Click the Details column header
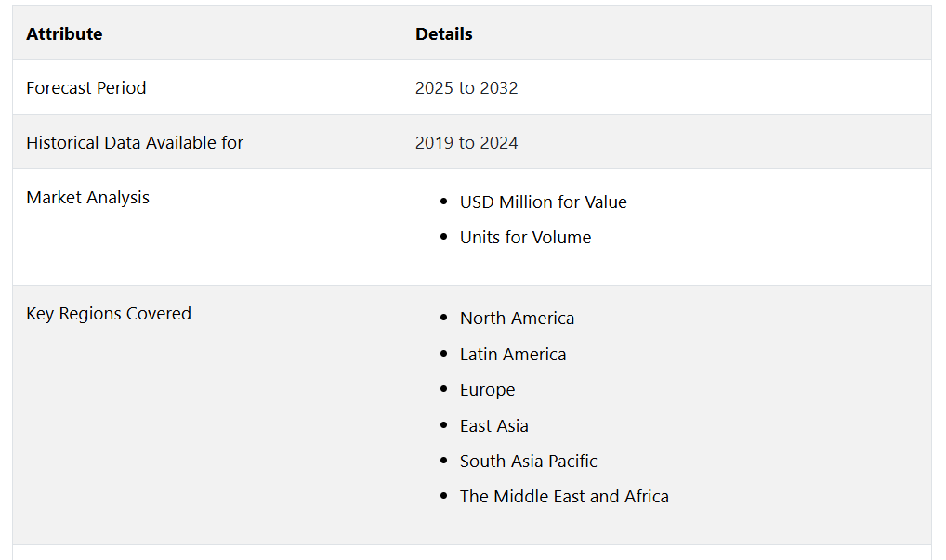This screenshot has height=560, width=946. [444, 34]
